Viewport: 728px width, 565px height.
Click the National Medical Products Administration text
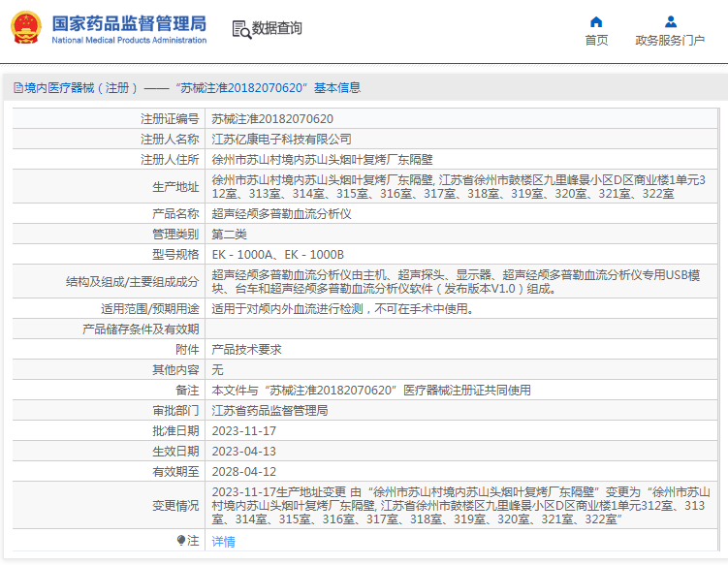point(129,41)
